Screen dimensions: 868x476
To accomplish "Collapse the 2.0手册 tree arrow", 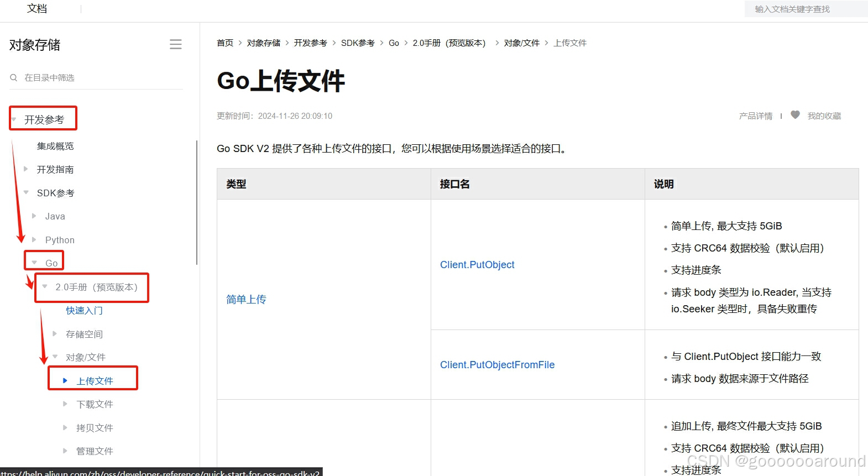I will point(45,286).
